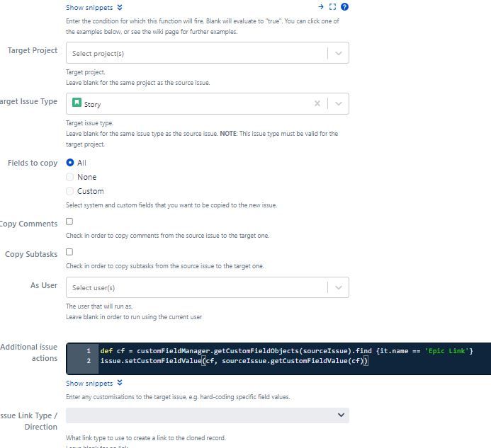Select the None fields radio button

coord(70,177)
